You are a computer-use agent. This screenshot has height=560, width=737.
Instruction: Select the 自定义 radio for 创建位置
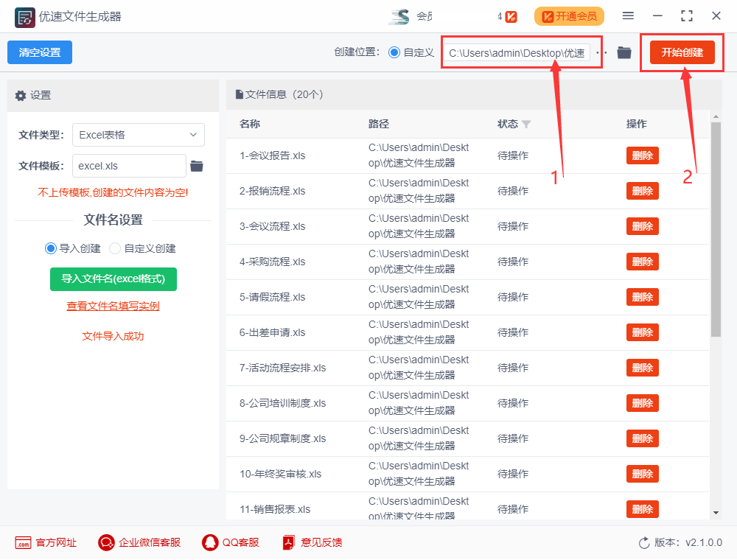(x=395, y=52)
